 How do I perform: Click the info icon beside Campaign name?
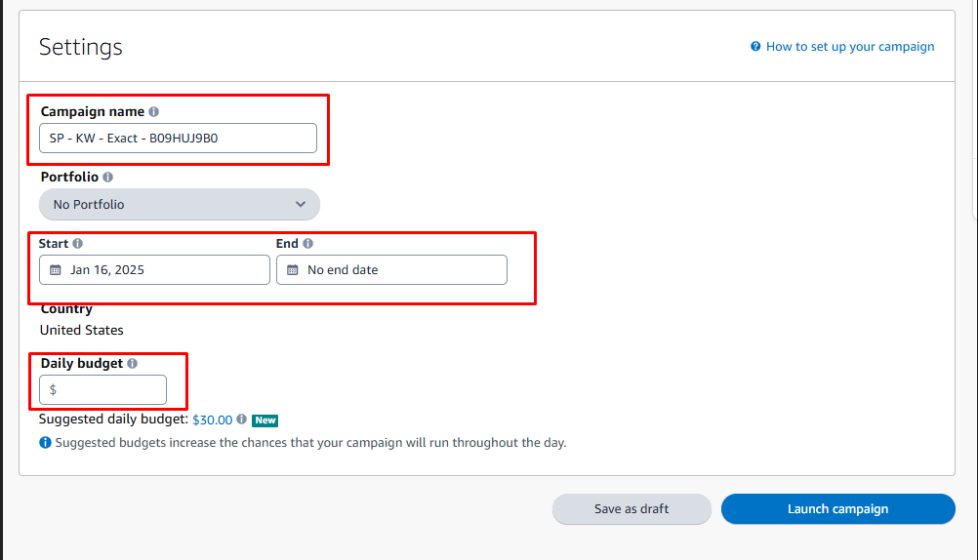[154, 112]
